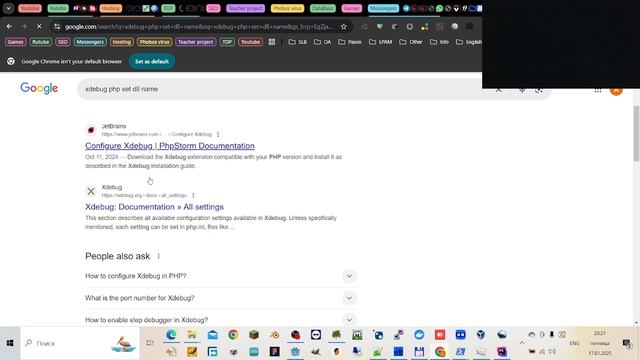Open Microsoft Edge from the taskbar
The image size is (640, 360).
tap(171, 335)
